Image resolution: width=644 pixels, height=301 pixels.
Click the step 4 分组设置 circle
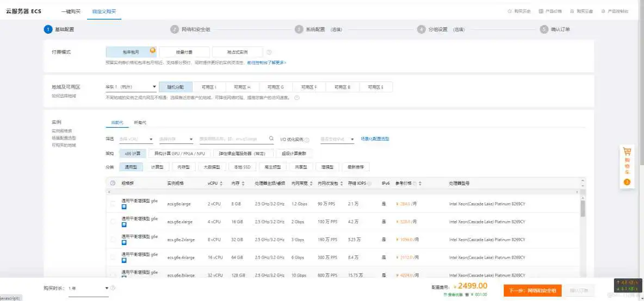(x=422, y=29)
